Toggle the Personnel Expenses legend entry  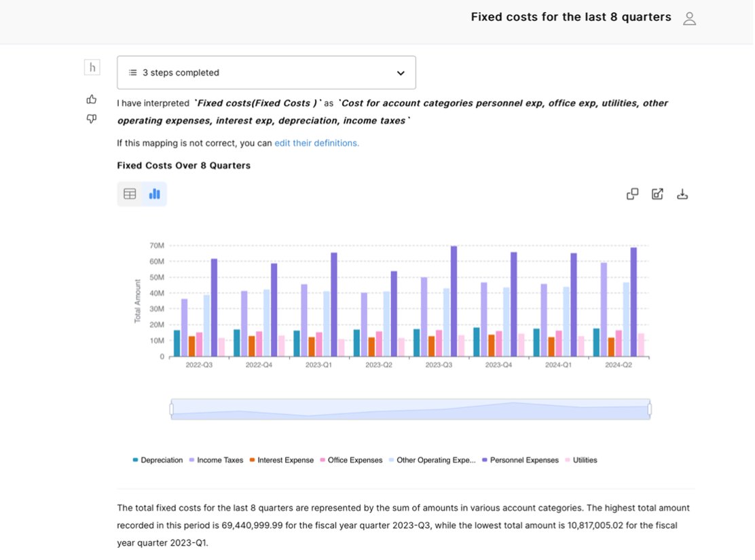click(x=520, y=460)
